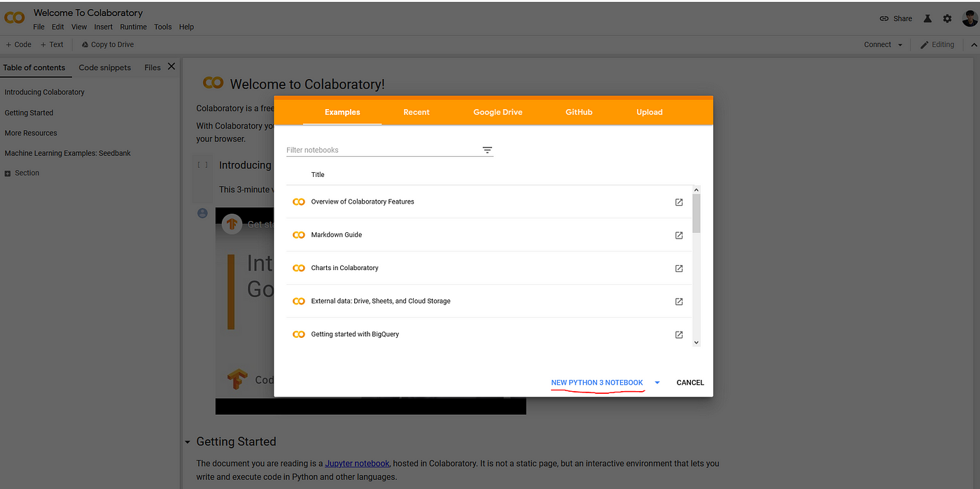Click the filter options icon beside Filter notebooks
This screenshot has height=489, width=980.
click(x=487, y=150)
